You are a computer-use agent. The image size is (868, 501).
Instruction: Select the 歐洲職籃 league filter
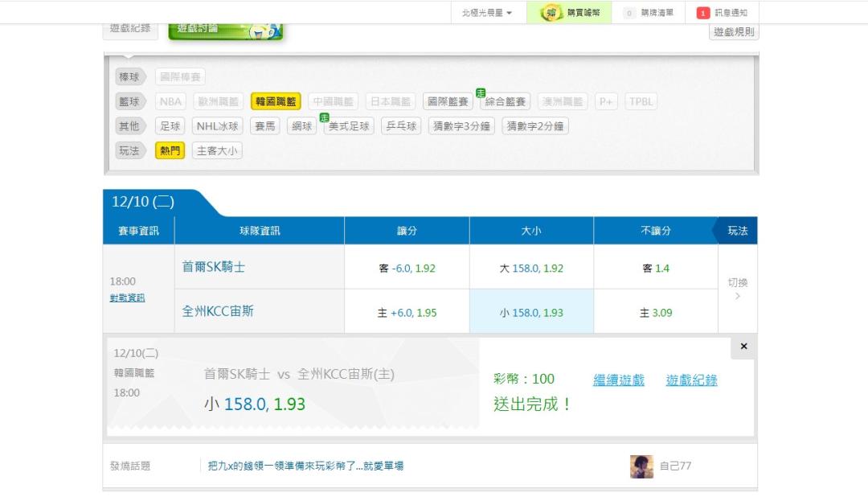(218, 101)
